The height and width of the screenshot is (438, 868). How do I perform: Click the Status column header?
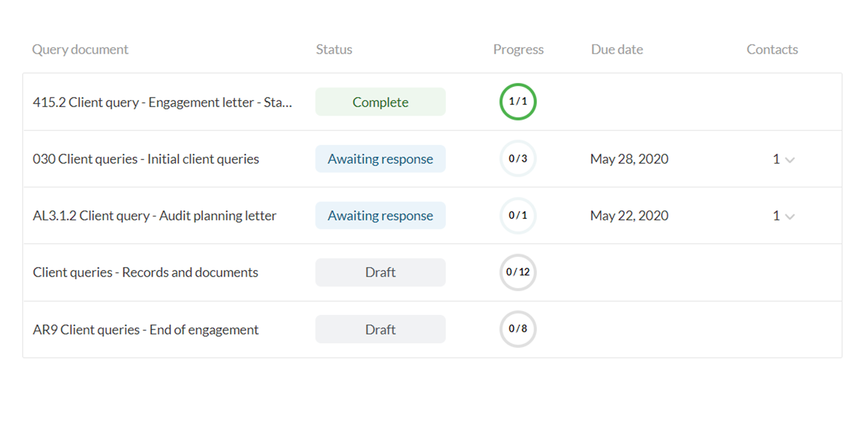tap(334, 49)
